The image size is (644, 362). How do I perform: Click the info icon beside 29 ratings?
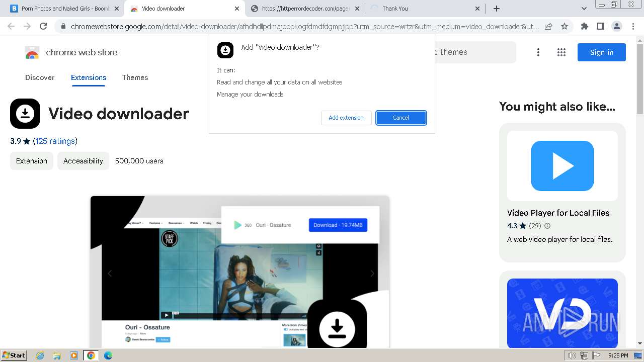(547, 226)
